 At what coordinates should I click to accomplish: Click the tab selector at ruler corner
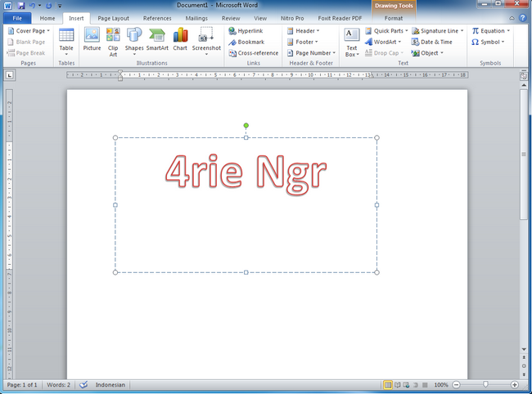pyautogui.click(x=10, y=75)
